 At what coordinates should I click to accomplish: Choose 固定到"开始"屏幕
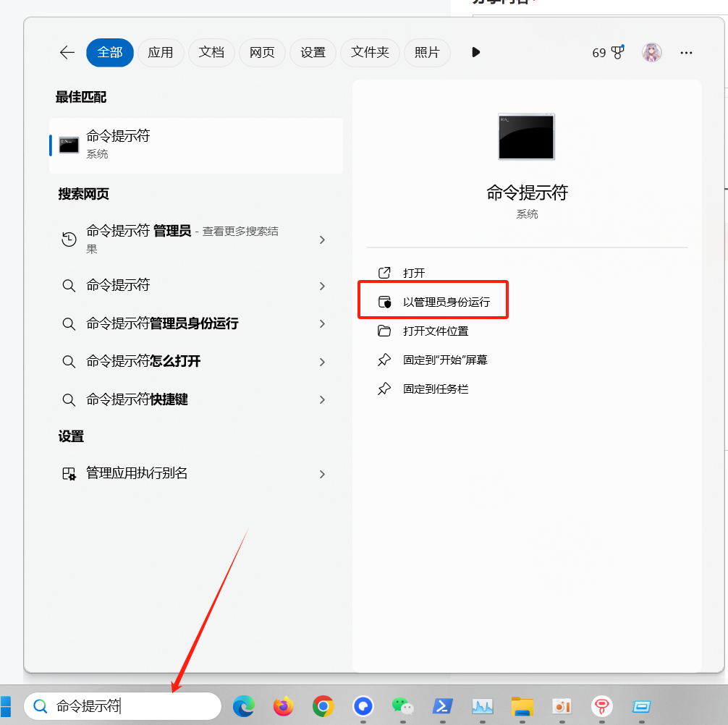(445, 360)
